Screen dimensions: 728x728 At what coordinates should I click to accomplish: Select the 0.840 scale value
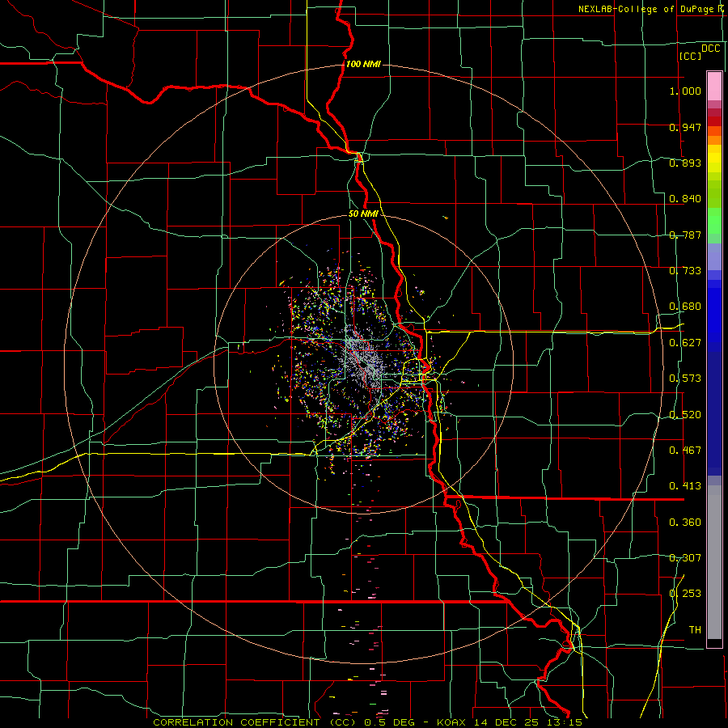685,199
